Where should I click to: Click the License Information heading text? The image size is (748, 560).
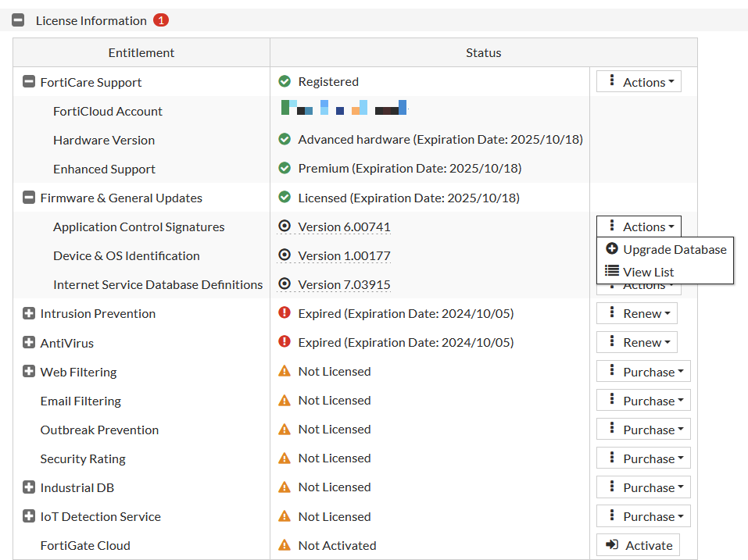point(91,20)
